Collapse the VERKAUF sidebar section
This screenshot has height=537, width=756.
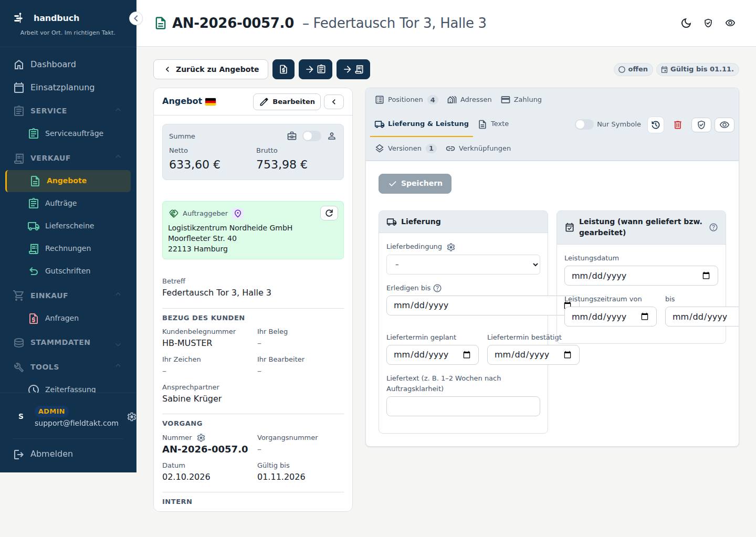coord(118,157)
